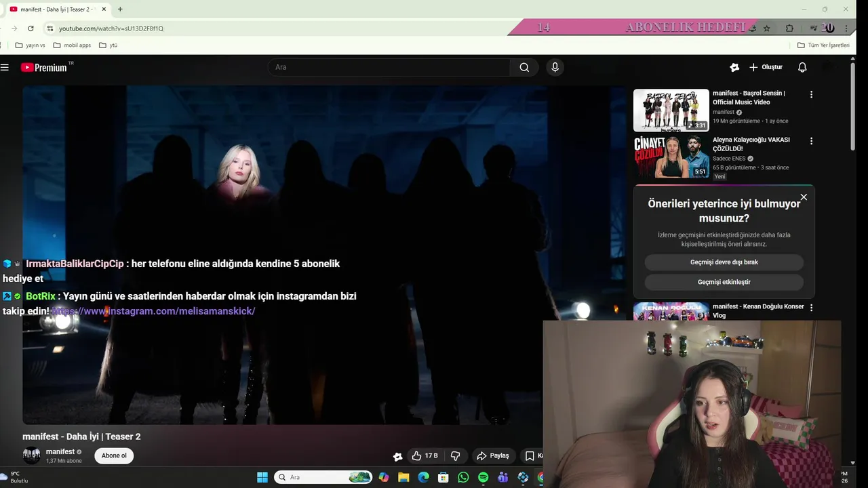Screen dimensions: 868x488
Task: Click the page vertical scrollbar
Action: [x=853, y=106]
